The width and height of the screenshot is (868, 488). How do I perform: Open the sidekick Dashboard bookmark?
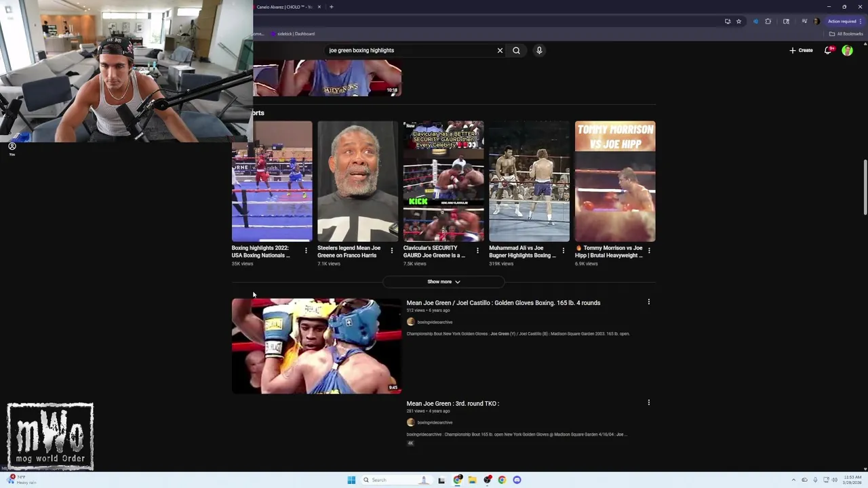click(293, 34)
